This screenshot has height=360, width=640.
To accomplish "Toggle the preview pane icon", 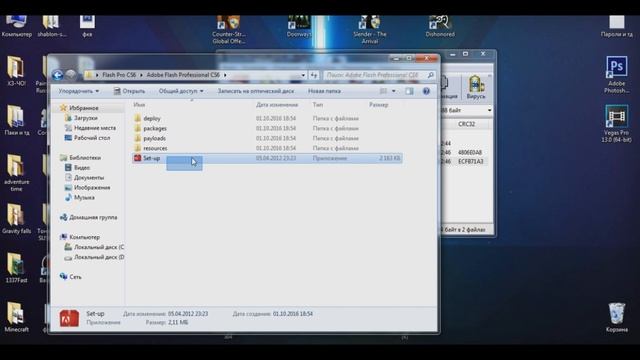I will [409, 91].
